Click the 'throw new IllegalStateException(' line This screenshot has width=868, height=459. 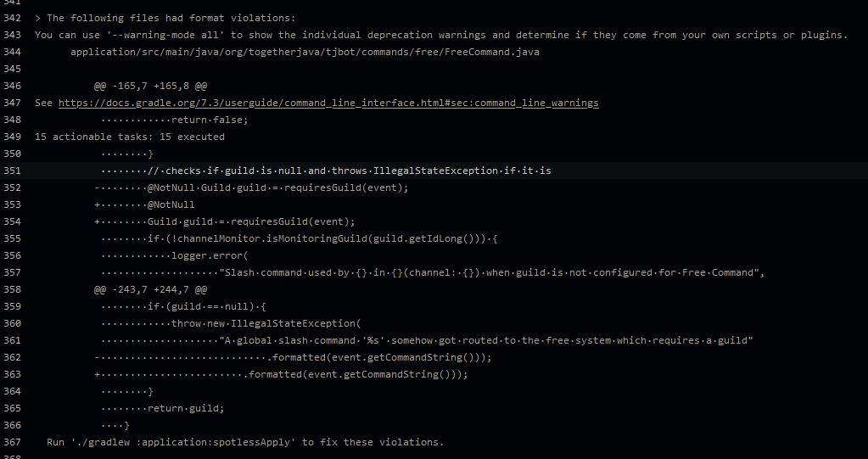click(x=231, y=323)
